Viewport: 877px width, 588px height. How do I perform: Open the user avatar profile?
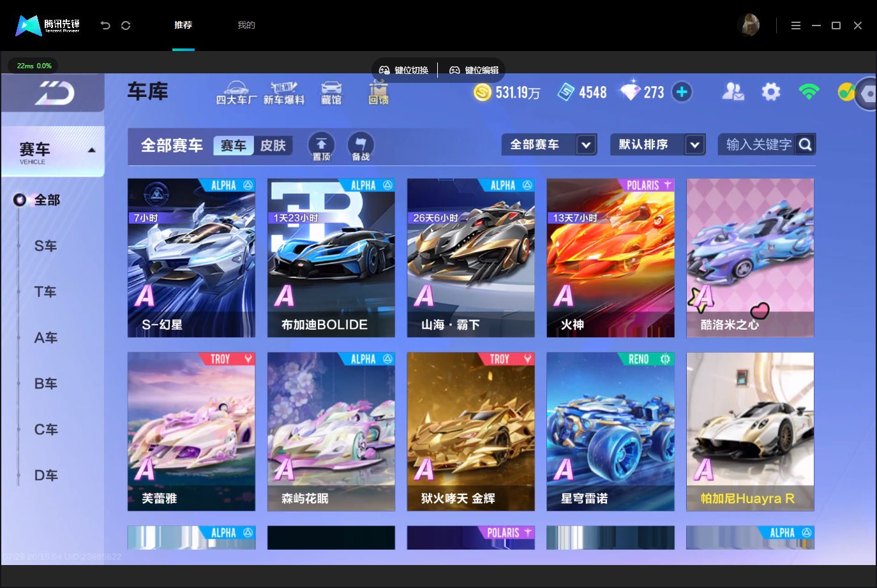click(x=749, y=26)
